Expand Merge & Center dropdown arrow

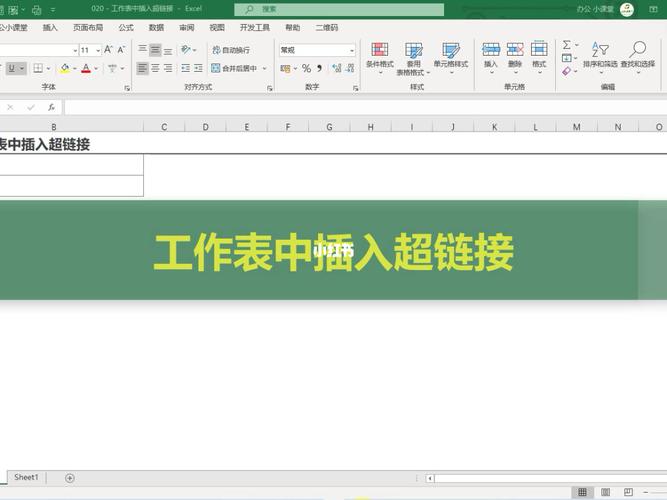[x=264, y=68]
